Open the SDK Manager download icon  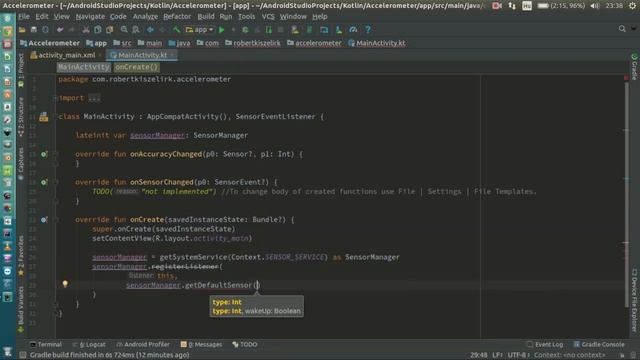[x=339, y=30]
